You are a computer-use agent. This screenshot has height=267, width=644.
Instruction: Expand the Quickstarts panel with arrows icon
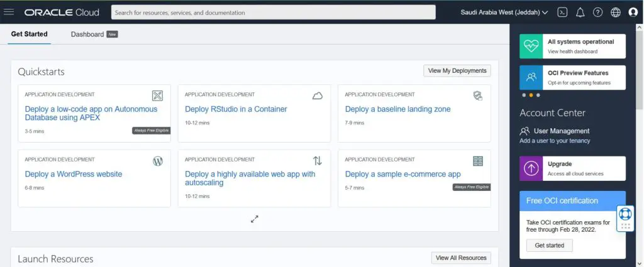[255, 219]
